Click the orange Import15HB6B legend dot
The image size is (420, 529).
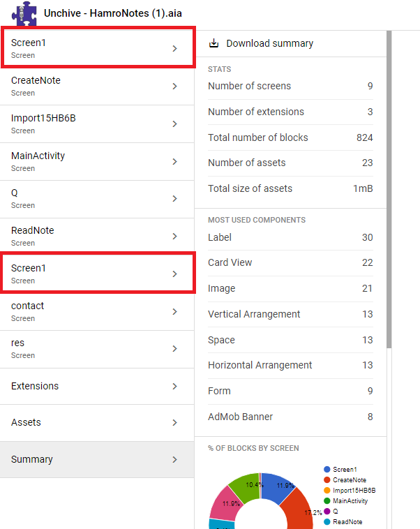(x=327, y=490)
